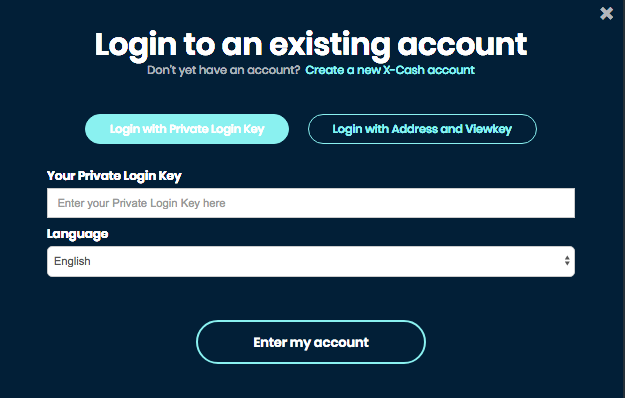The image size is (625, 398).
Task: Click the Language field label
Action: coord(77,234)
